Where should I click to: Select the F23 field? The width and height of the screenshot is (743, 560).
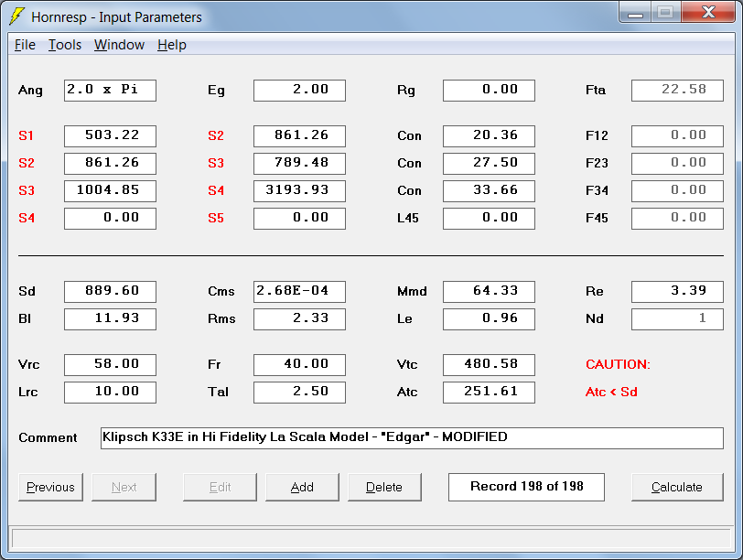tap(677, 164)
